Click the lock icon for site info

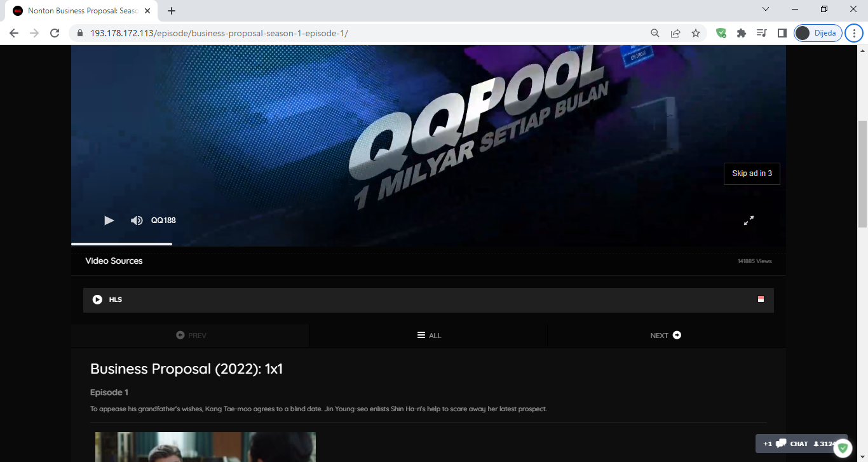(x=80, y=33)
